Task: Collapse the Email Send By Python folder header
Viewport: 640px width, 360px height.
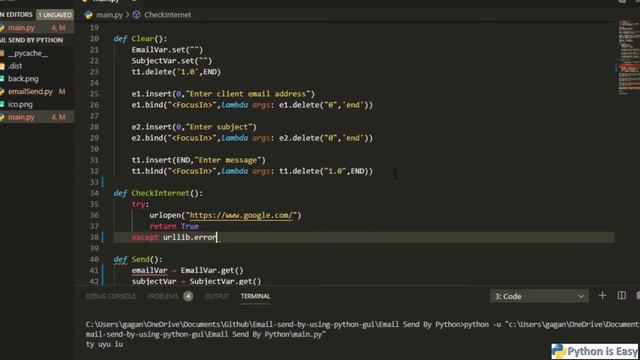Action: [32, 40]
